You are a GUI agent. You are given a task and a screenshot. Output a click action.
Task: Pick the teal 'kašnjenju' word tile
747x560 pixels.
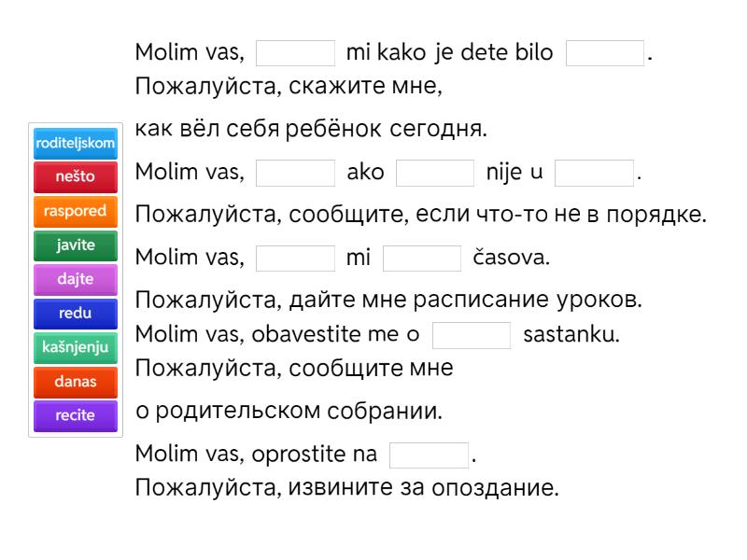(75, 347)
